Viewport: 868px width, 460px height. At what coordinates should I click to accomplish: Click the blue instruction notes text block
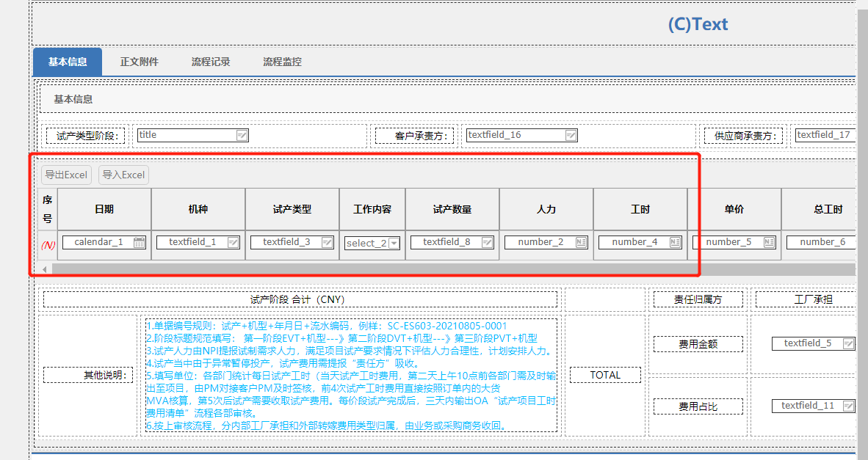tap(351, 376)
